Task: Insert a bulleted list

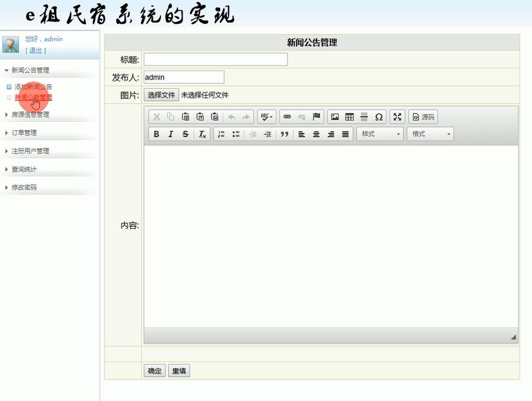Action: tap(236, 134)
